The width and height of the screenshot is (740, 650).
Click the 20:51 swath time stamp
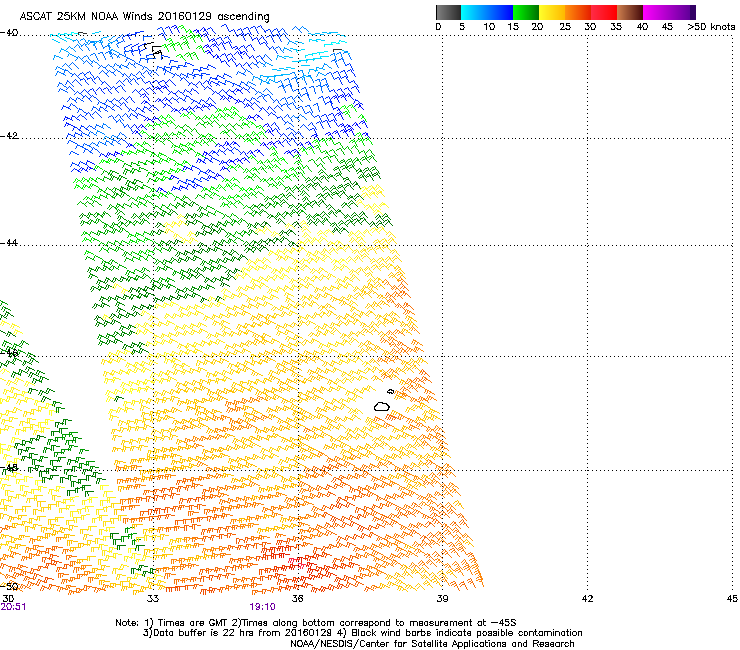pyautogui.click(x=13, y=607)
